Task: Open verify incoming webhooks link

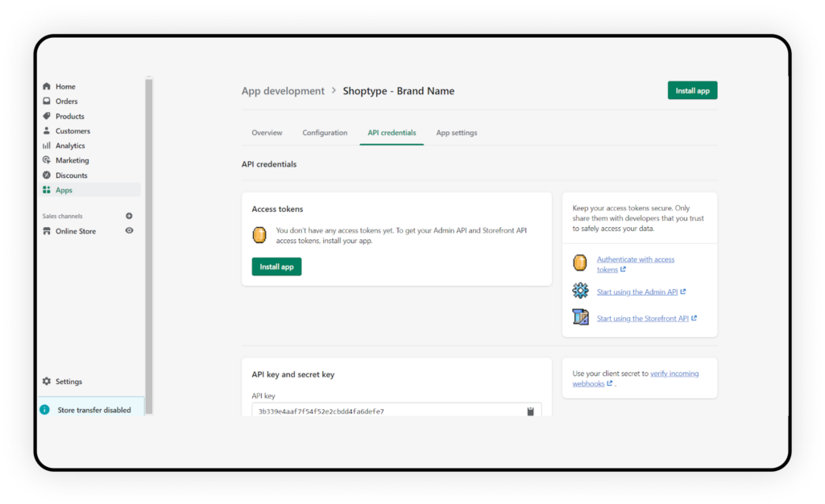Action: click(x=636, y=378)
